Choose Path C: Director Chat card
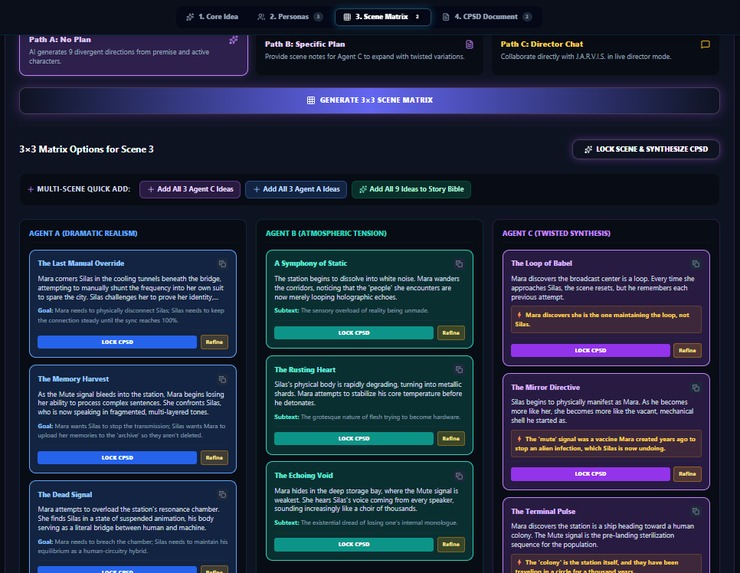Image resolution: width=740 pixels, height=573 pixels. (605, 53)
